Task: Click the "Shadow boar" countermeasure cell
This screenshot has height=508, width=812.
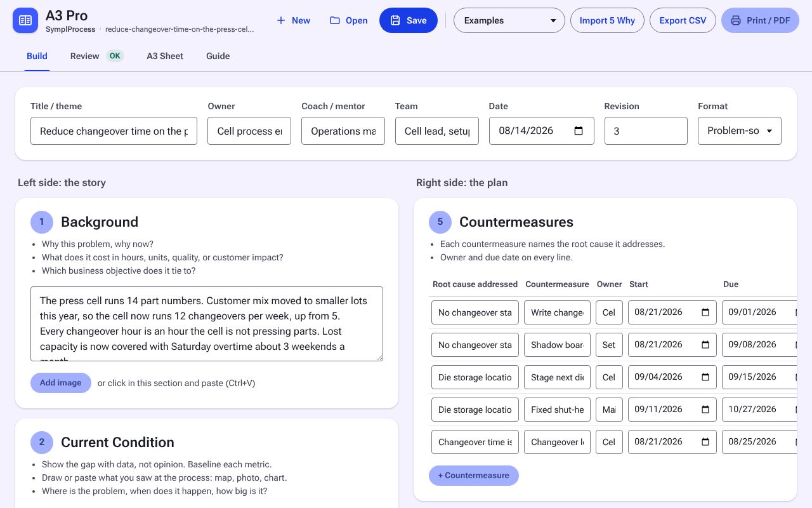Action: (558, 345)
